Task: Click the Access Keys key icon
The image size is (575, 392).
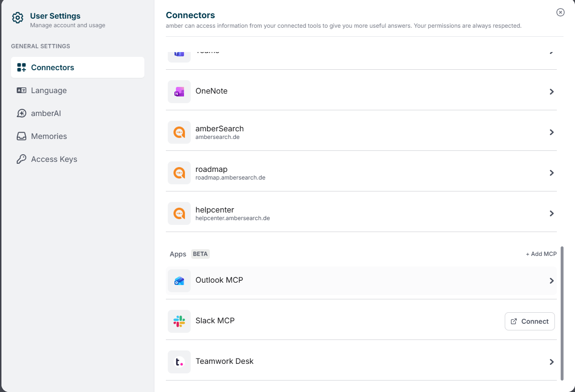Action: tap(22, 159)
